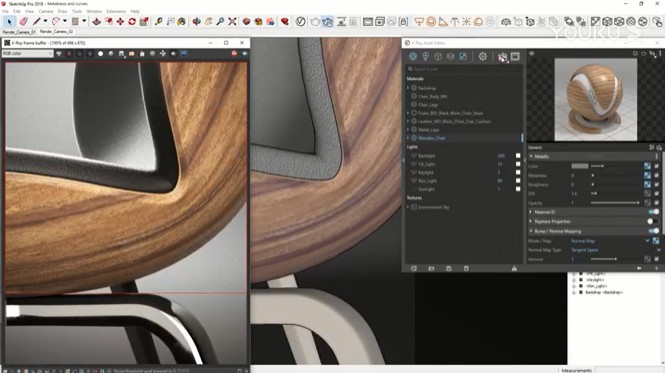Select the Chair_Legs material

[x=428, y=104]
